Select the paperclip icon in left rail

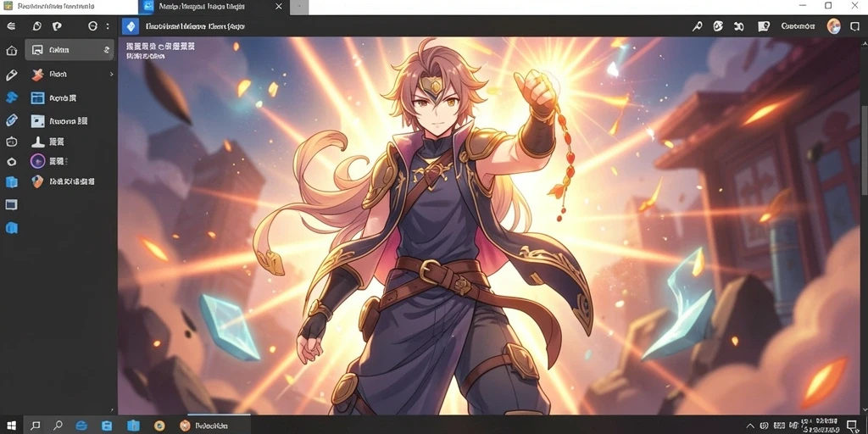coord(11,120)
